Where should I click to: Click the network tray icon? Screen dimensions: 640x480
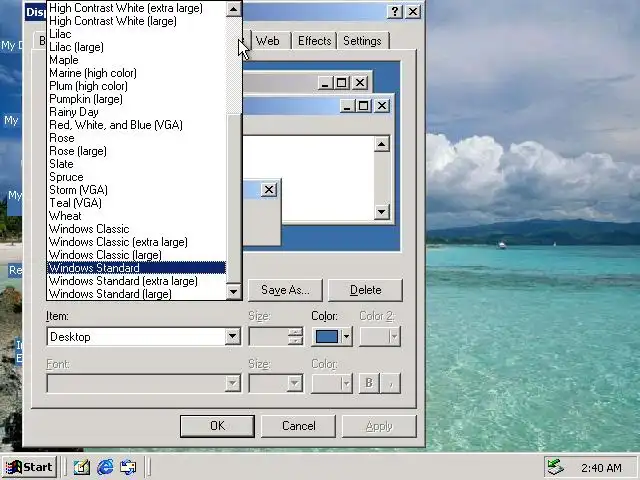556,467
